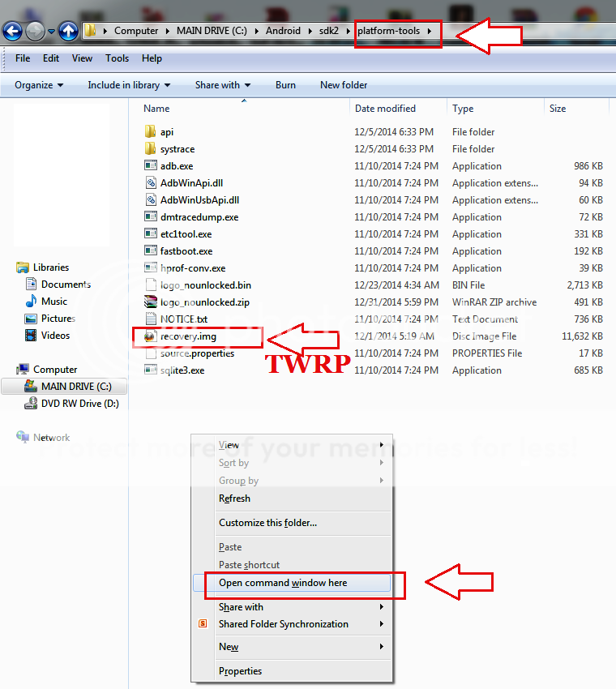Select logo_nounlocked.zip WinRAR archive icon
616x689 pixels.
150,302
